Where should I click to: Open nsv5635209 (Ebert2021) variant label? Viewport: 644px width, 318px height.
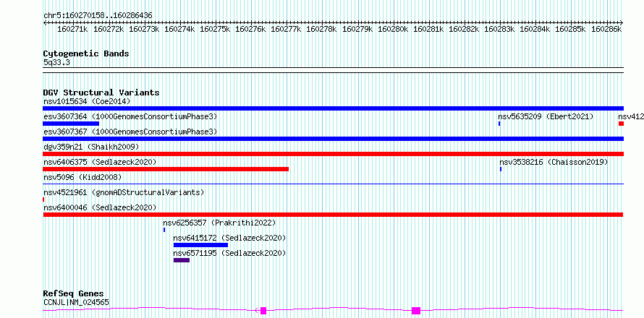click(x=546, y=117)
